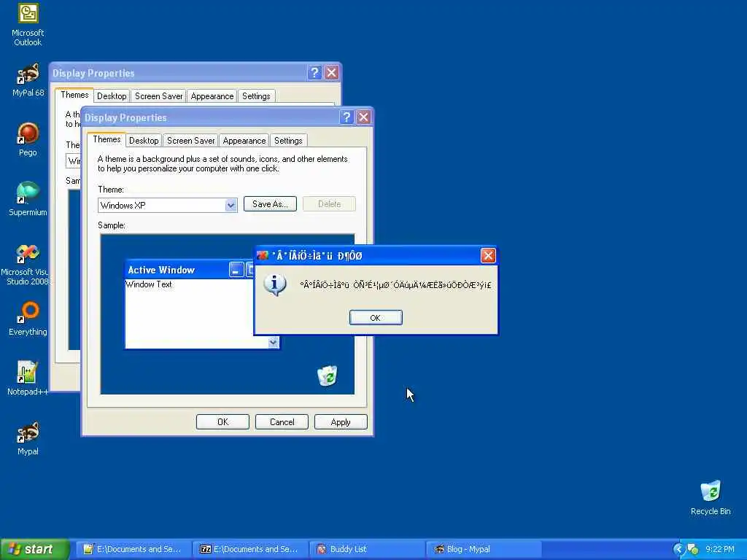Open the Start menu
Viewport: 747px width, 560px height.
tap(34, 549)
